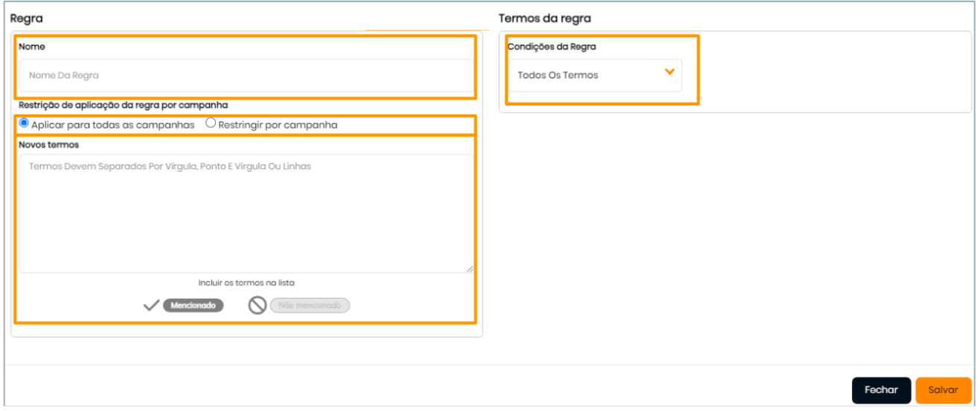Click the checkmark icon beside Mencionado
The width and height of the screenshot is (980, 411).
point(151,305)
